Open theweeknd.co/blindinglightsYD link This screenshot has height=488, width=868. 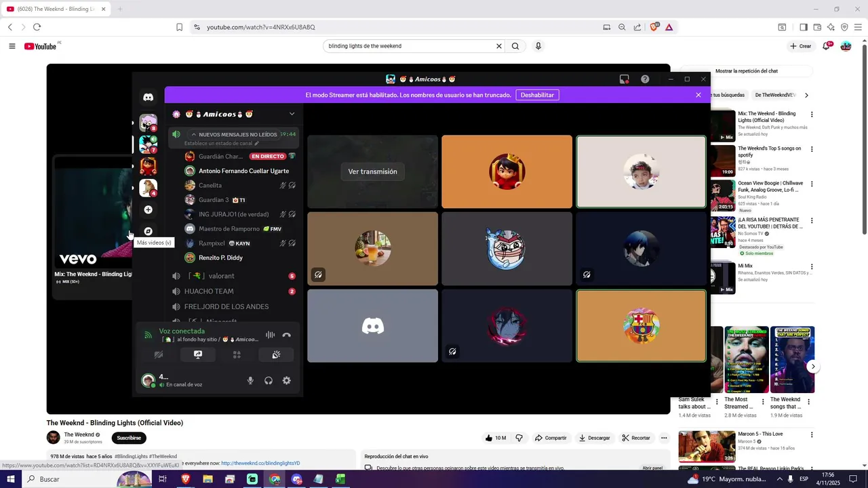[x=260, y=463]
